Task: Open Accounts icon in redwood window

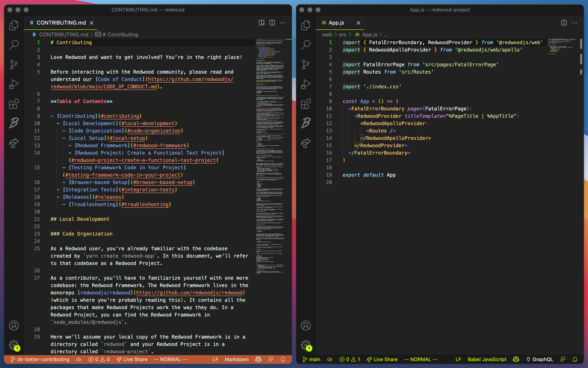Action: (14, 325)
